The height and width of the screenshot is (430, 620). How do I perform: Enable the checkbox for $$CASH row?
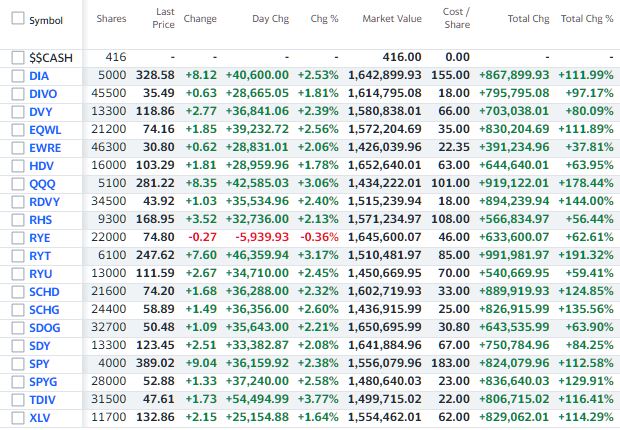coord(18,57)
